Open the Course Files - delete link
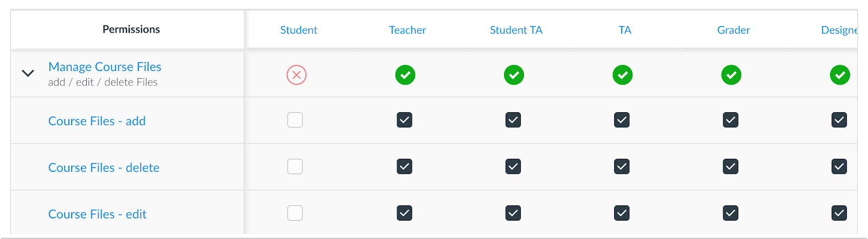 (x=104, y=167)
